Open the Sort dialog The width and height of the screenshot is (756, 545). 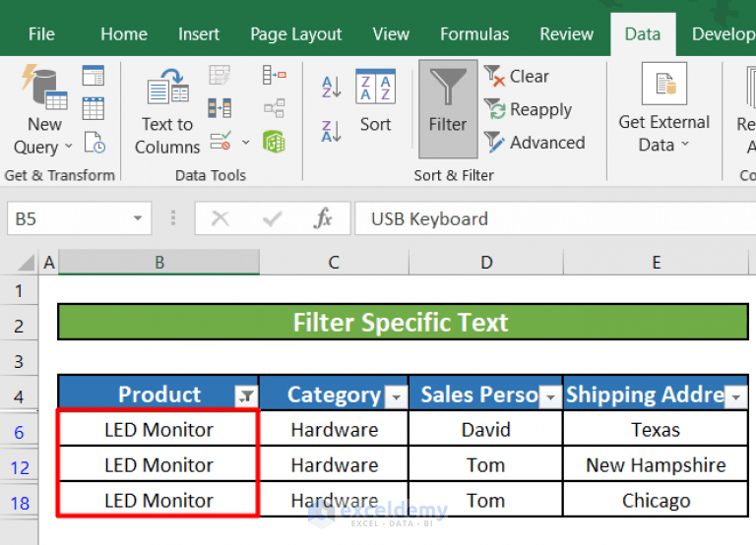(x=376, y=100)
